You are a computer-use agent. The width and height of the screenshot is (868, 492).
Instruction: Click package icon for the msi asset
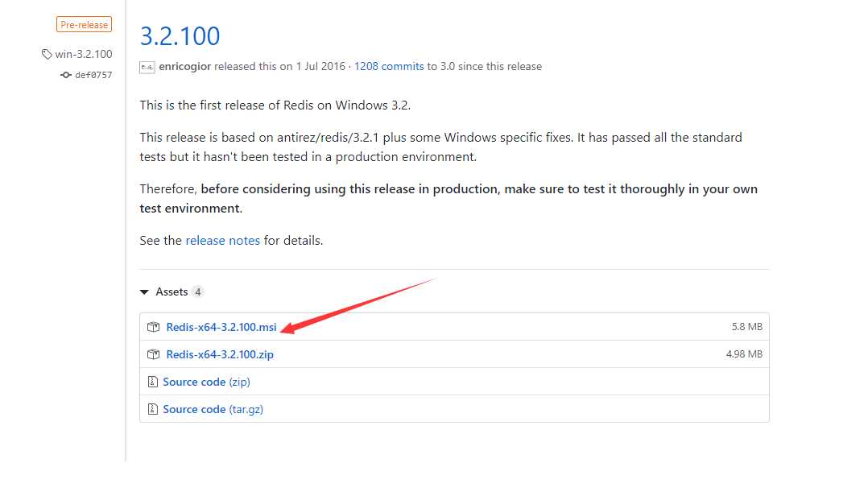[x=153, y=327]
